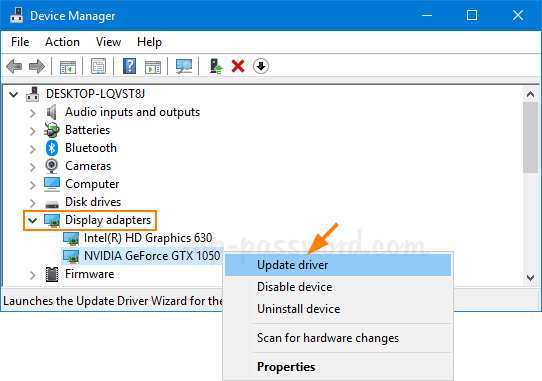The image size is (542, 381).
Task: Select the Batteries label
Action: point(87,130)
